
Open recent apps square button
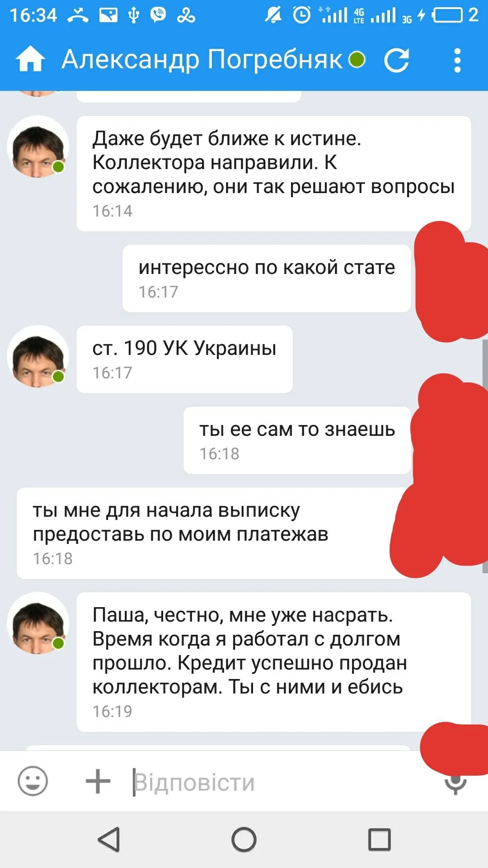(380, 840)
